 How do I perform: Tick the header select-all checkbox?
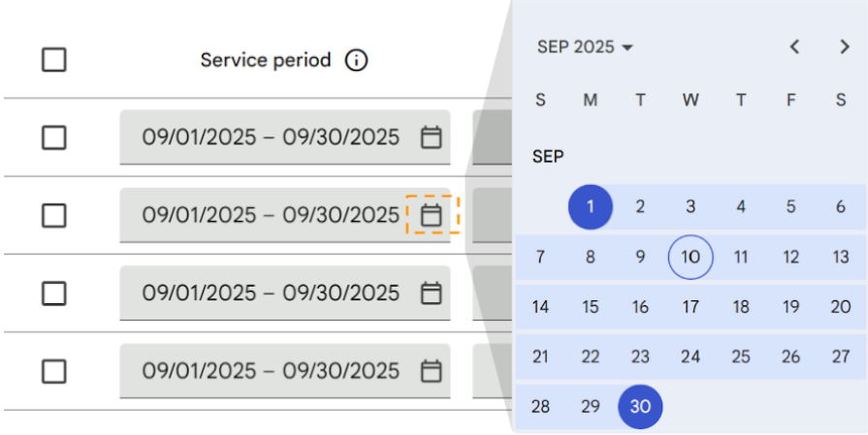pyautogui.click(x=54, y=60)
